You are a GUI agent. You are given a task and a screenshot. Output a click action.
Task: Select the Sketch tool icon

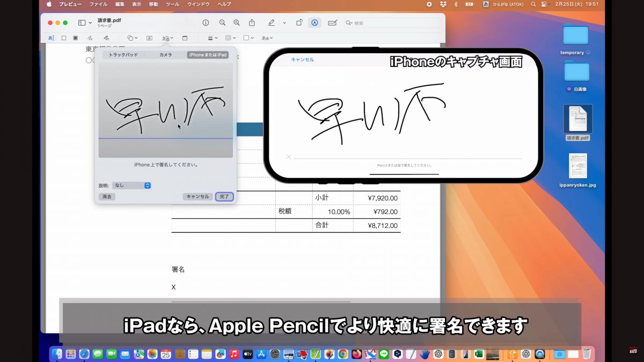coord(91,38)
